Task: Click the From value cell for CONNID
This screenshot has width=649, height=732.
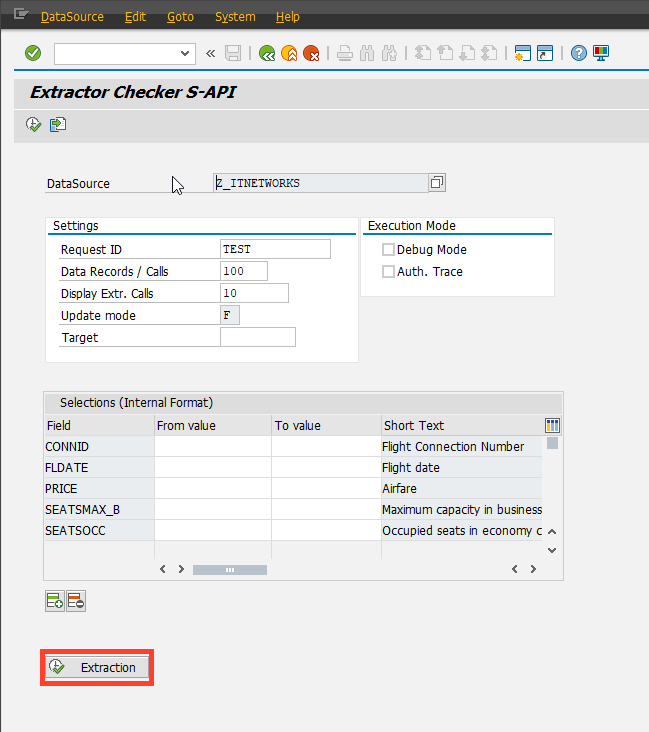Action: click(213, 447)
